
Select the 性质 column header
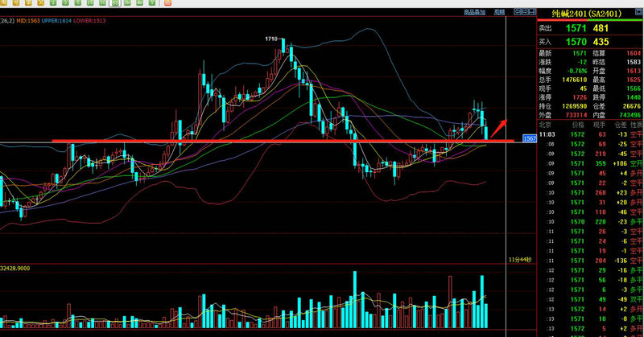point(635,125)
